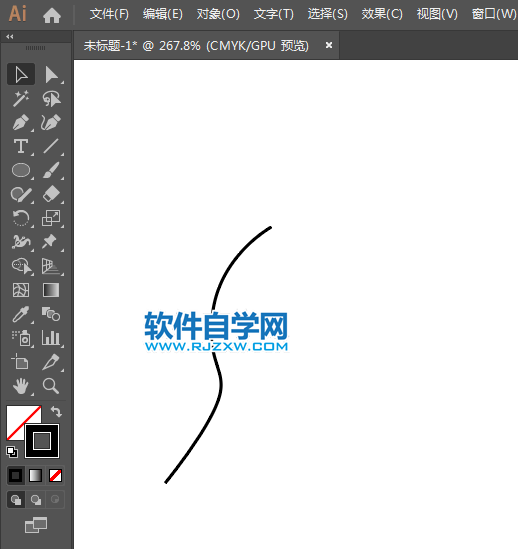The width and height of the screenshot is (518, 549).
Task: Set color to None with red slash
Action: [x=55, y=475]
